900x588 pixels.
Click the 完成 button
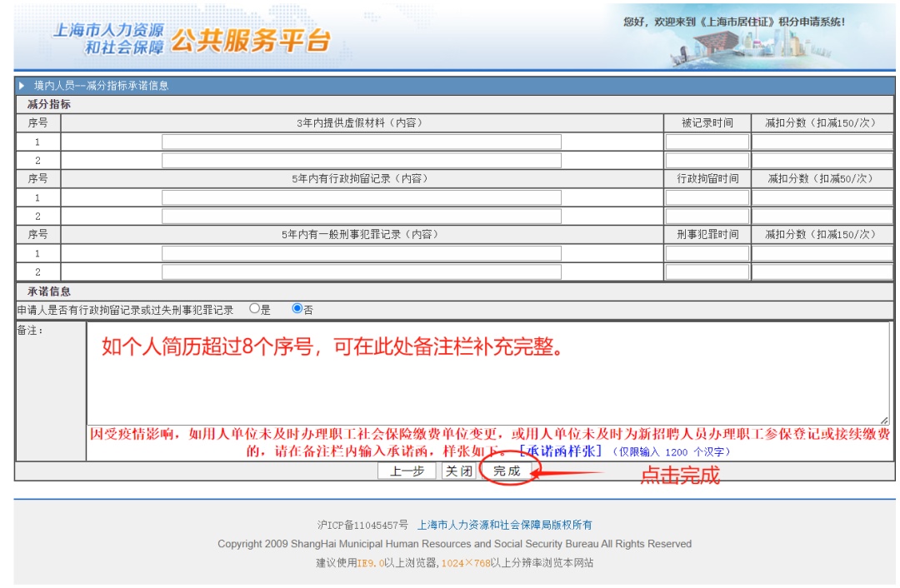[x=507, y=471]
